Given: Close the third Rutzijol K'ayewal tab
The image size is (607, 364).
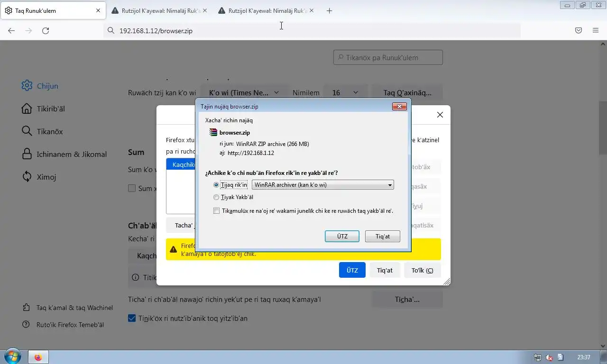Looking at the screenshot, I should click(312, 10).
